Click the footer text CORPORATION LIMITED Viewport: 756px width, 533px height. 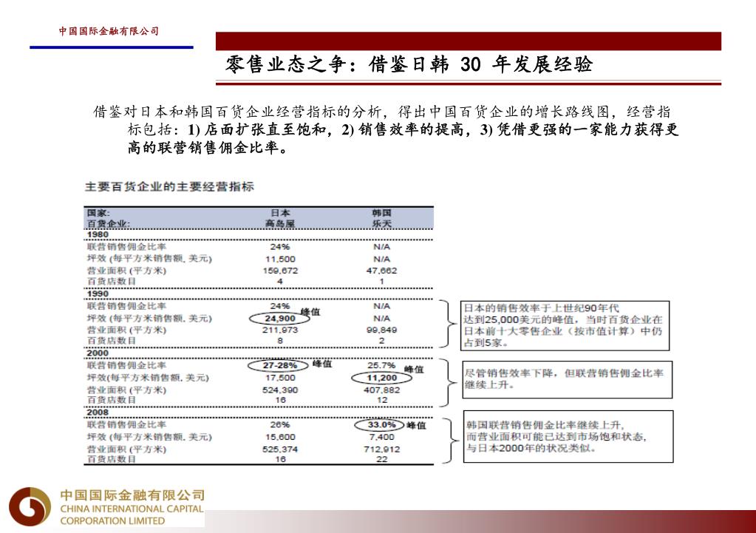pos(112,521)
